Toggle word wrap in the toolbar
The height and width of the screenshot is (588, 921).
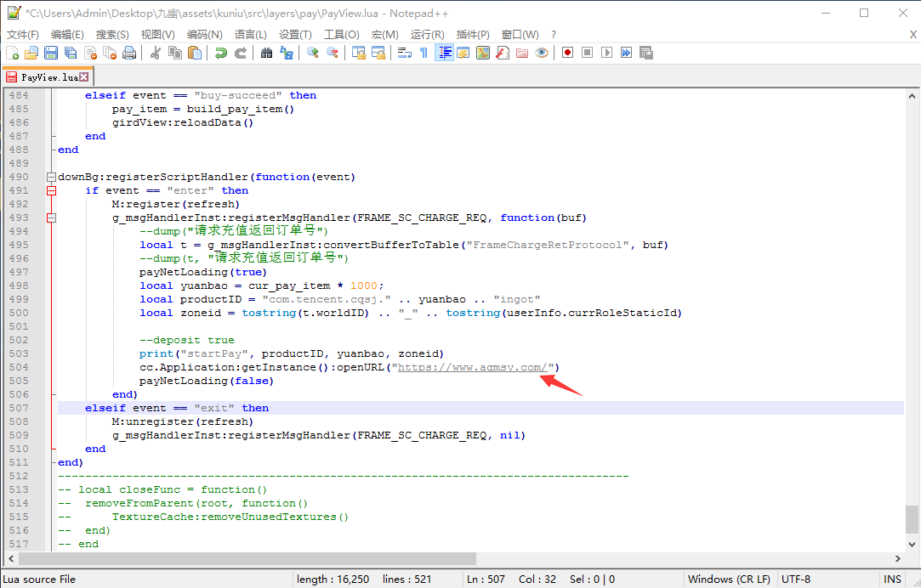(x=404, y=53)
